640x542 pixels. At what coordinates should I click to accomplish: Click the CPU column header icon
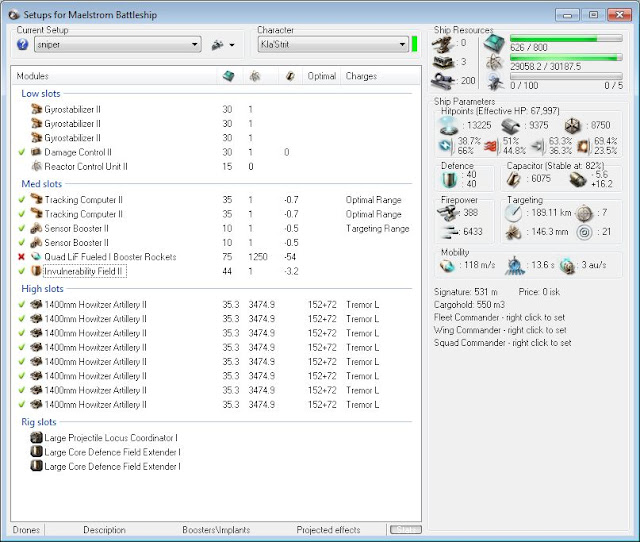(229, 76)
